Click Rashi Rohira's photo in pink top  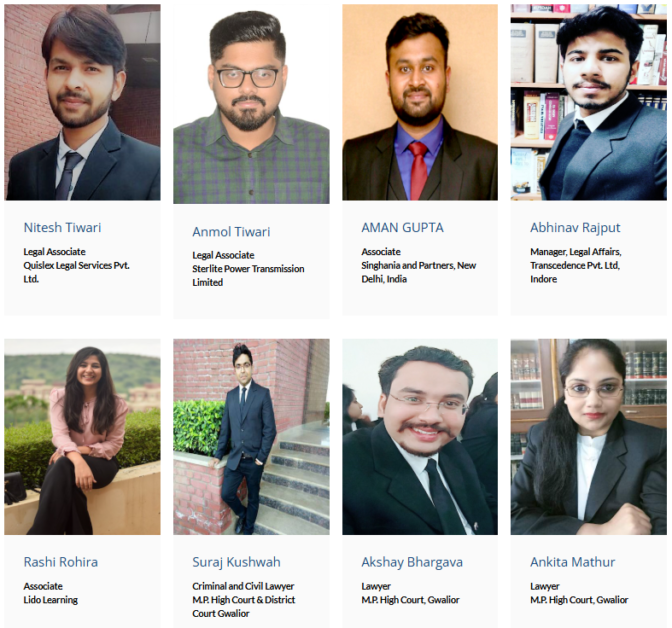(x=82, y=437)
